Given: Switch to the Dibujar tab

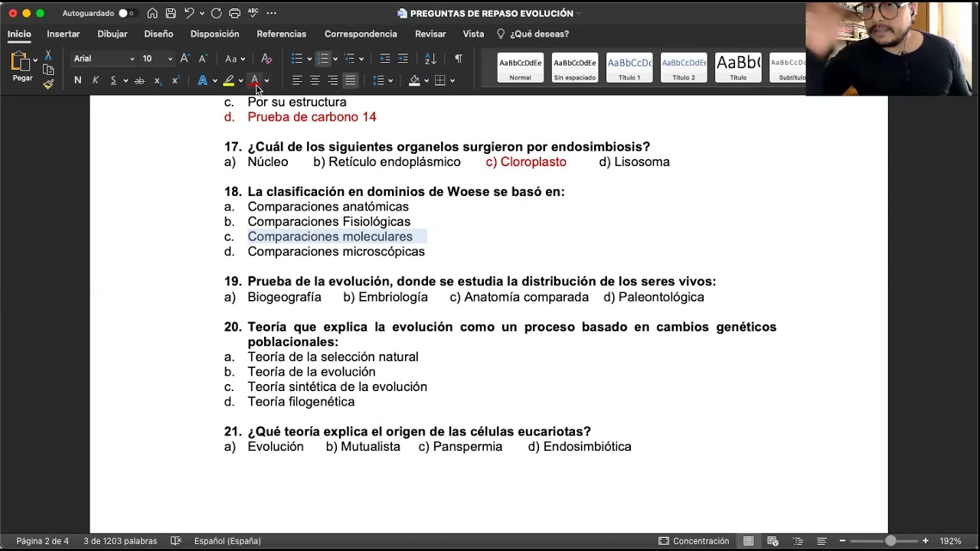Looking at the screenshot, I should [x=113, y=34].
